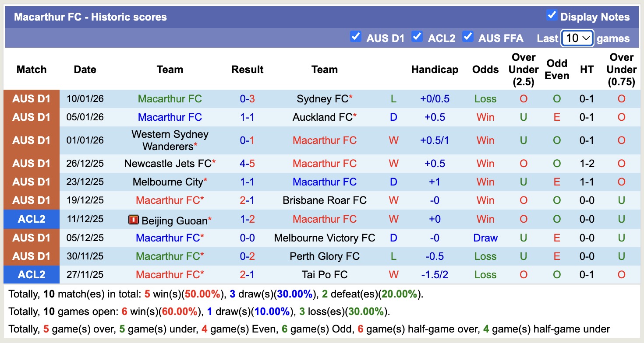Click the AUS D1 badge on the top row
This screenshot has width=644, height=343.
[x=31, y=98]
